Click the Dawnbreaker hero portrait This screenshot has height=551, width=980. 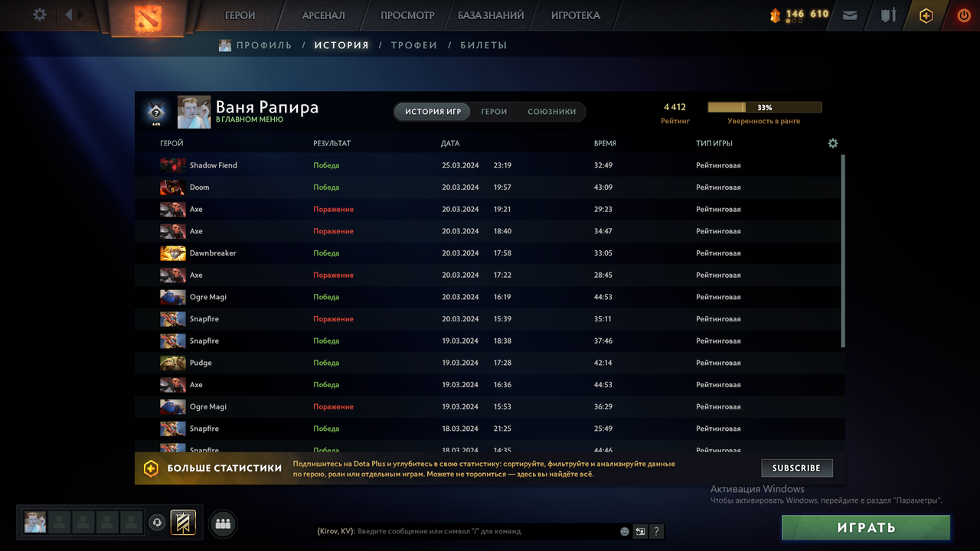pyautogui.click(x=173, y=253)
